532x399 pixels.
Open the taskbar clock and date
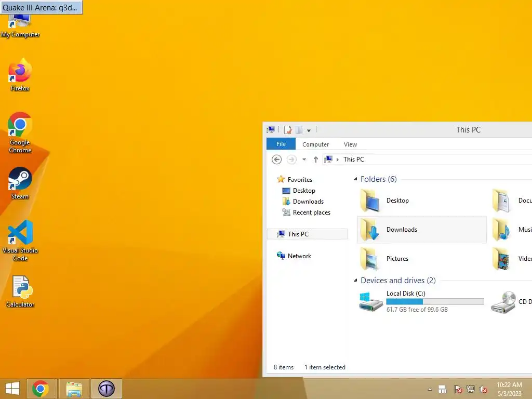tap(509, 389)
